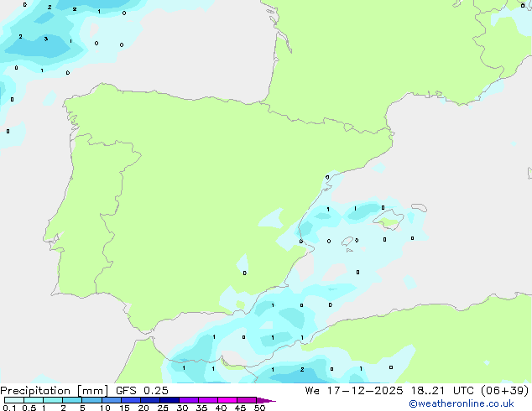Click the legend value '20'
Screen dimensions: 532x411
coord(143,408)
